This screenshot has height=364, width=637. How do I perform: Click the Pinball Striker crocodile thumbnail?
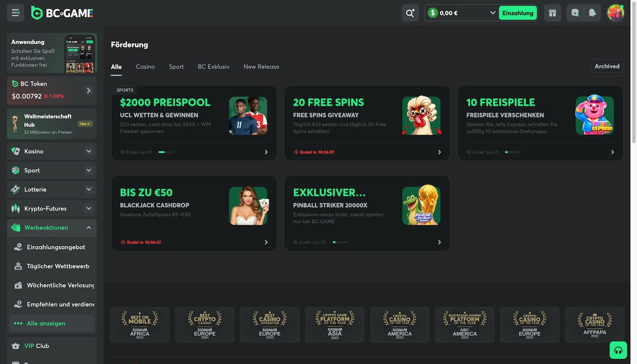[x=421, y=206]
